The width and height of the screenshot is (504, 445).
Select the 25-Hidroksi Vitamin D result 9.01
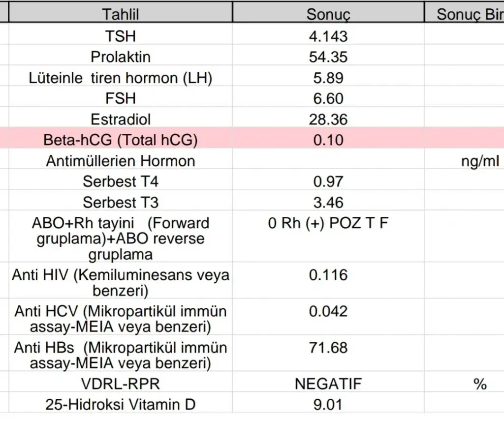tap(328, 405)
